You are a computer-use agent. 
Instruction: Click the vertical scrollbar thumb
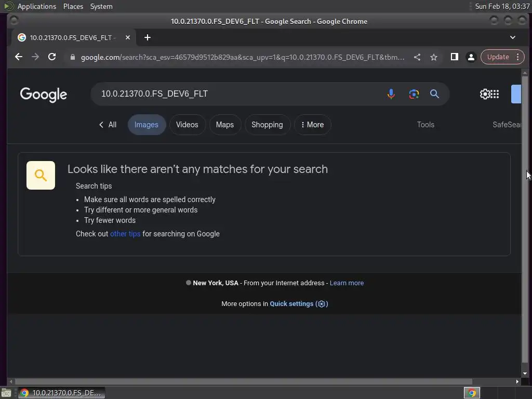pos(525,219)
